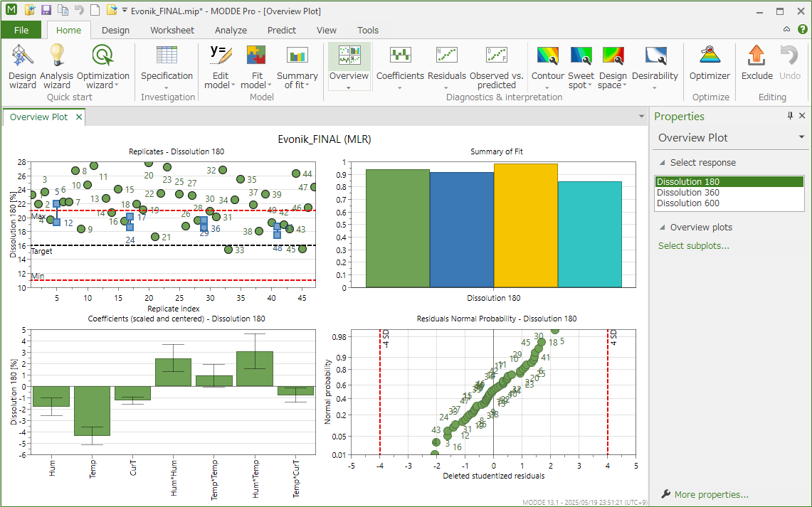Expand the Overview dropdown arrow
812x507 pixels.
[x=349, y=87]
